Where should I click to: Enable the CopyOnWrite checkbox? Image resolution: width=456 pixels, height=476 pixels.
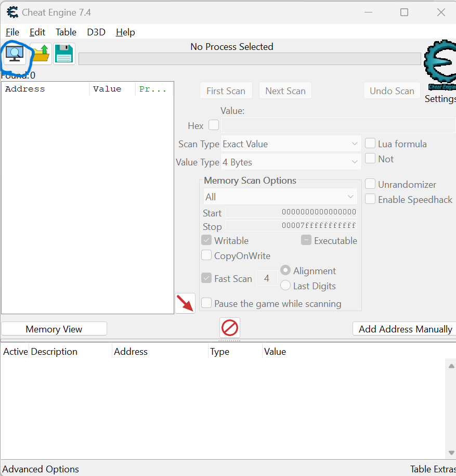pyautogui.click(x=206, y=255)
